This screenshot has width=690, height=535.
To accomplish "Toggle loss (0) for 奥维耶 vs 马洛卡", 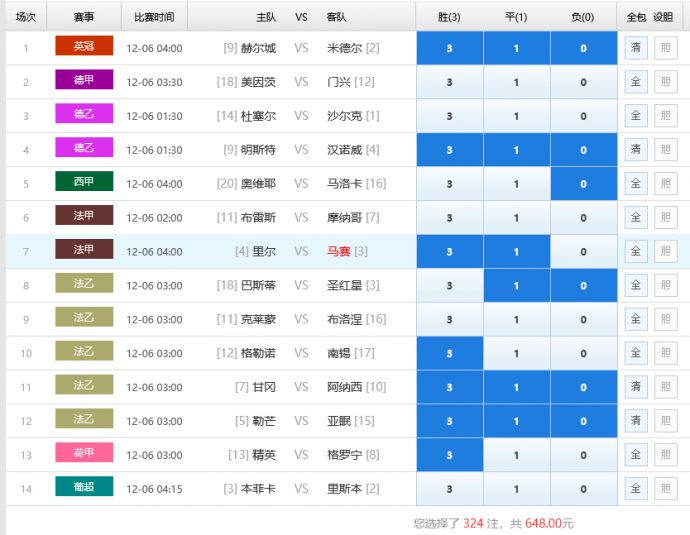I will point(583,184).
